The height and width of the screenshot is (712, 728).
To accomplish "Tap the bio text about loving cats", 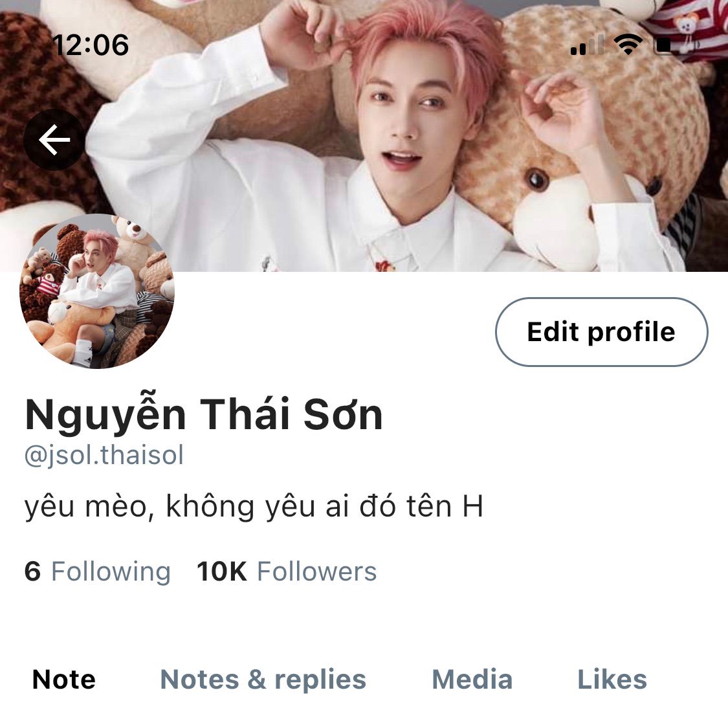I will click(254, 506).
